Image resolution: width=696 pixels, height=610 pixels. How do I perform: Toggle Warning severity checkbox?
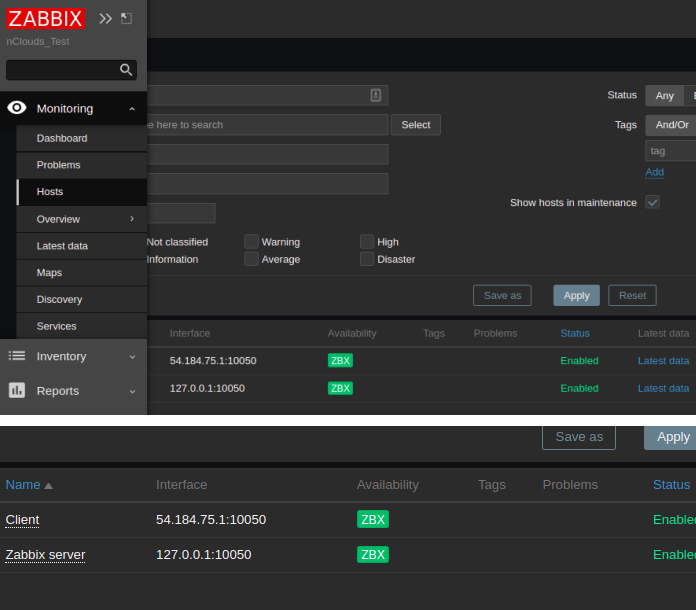251,242
